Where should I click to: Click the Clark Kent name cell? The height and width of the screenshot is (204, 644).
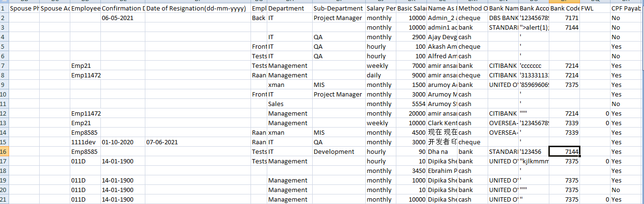coord(442,123)
